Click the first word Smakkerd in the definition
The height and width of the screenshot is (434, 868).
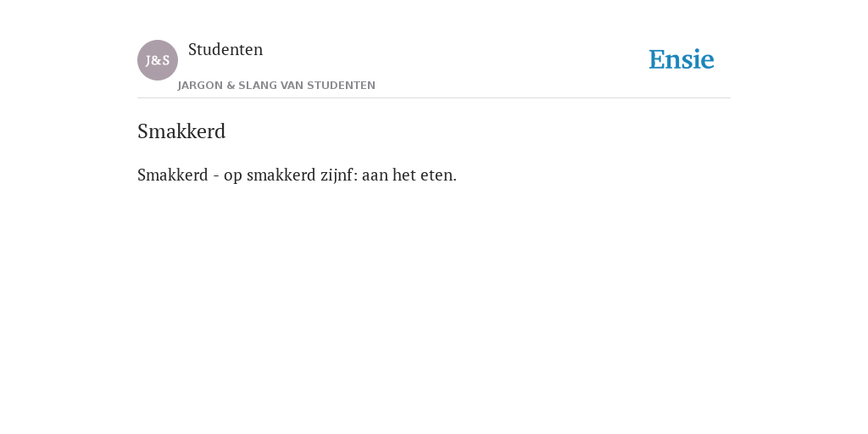[173, 175]
